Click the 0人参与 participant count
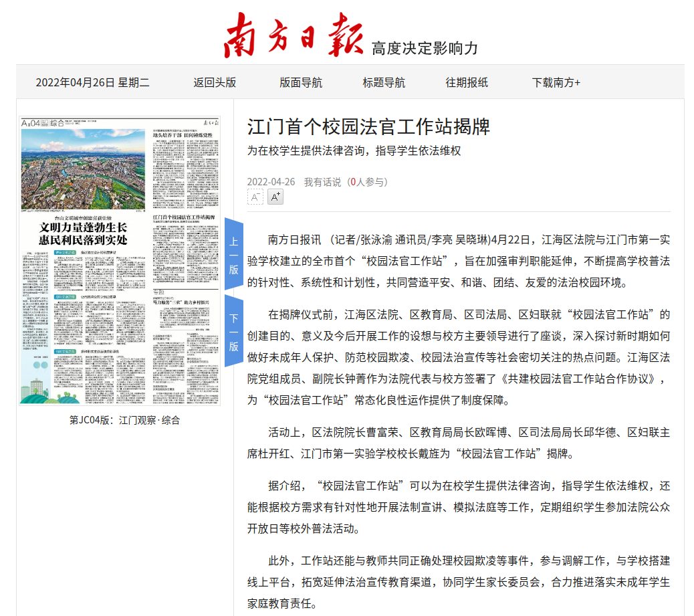This screenshot has height=616, width=694. (368, 182)
